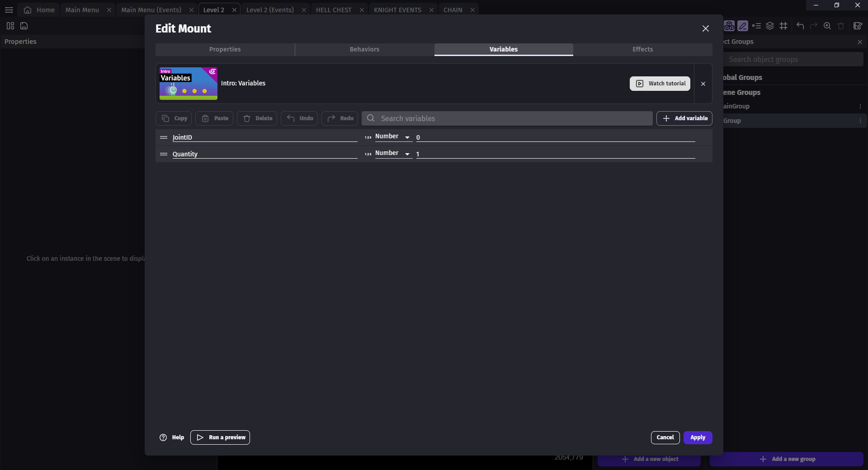Click the Delete variable button
This screenshot has height=470, width=868.
(x=257, y=118)
